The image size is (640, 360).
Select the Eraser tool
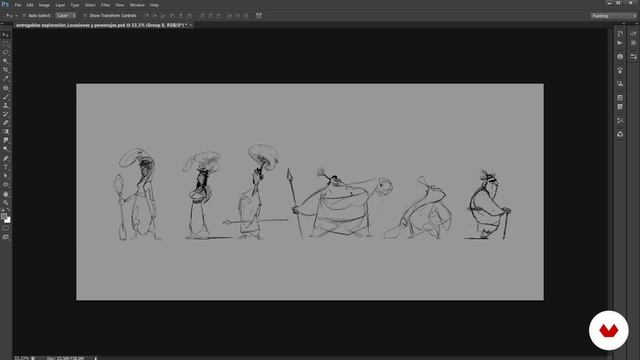pos(6,123)
